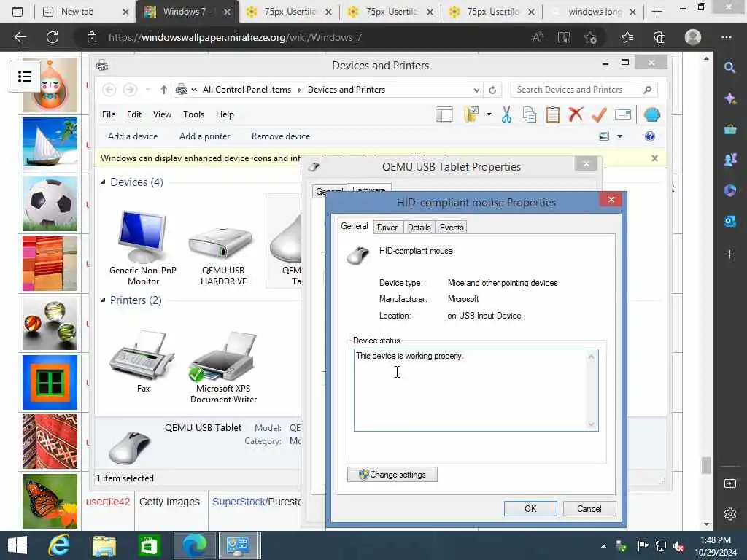Open the usertile42 link
The image size is (747, 560).
point(108,502)
